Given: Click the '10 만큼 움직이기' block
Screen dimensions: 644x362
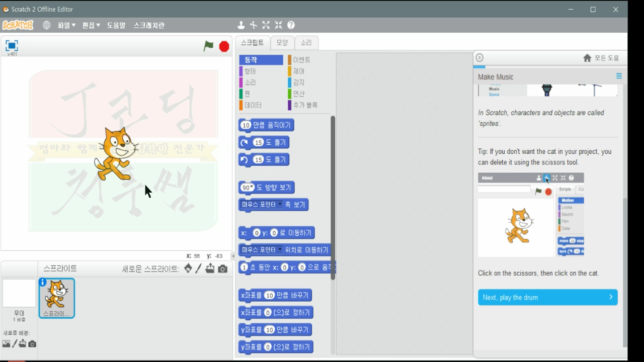Looking at the screenshot, I should 266,125.
